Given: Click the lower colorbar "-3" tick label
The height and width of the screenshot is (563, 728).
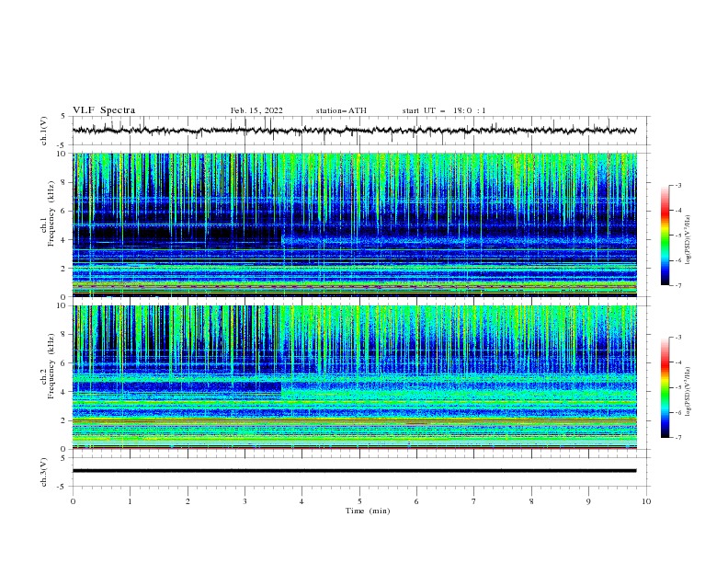Looking at the screenshot, I should pyautogui.click(x=677, y=338).
